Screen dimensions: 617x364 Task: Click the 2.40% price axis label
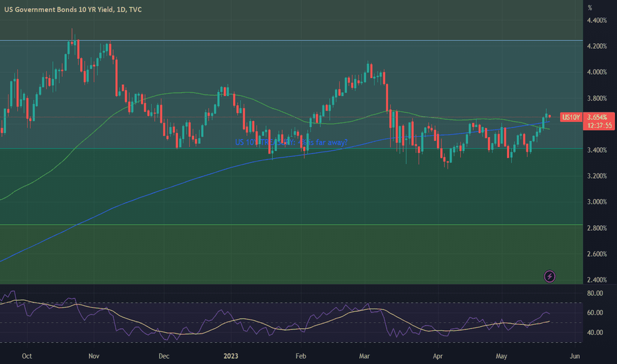tap(597, 280)
